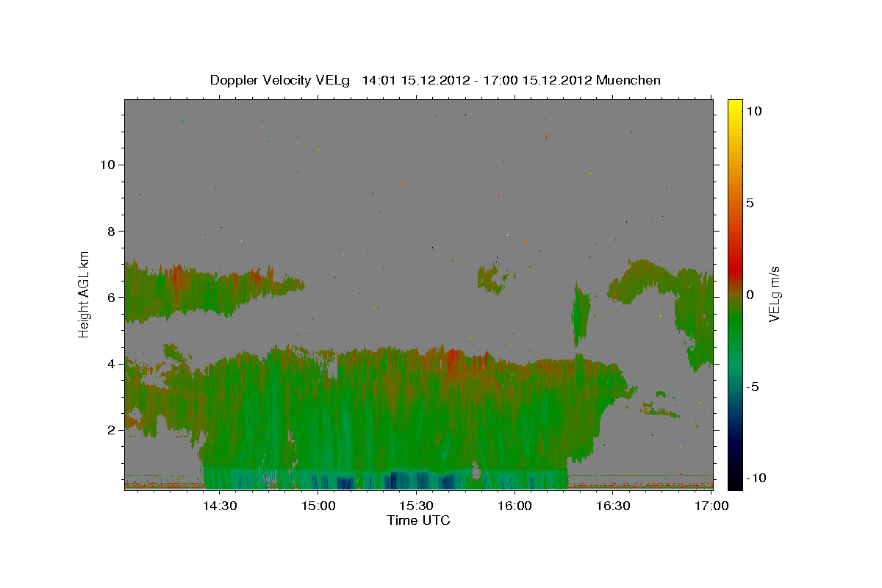
Task: Click the 'Muenchen' location in the title
Action: 628,80
